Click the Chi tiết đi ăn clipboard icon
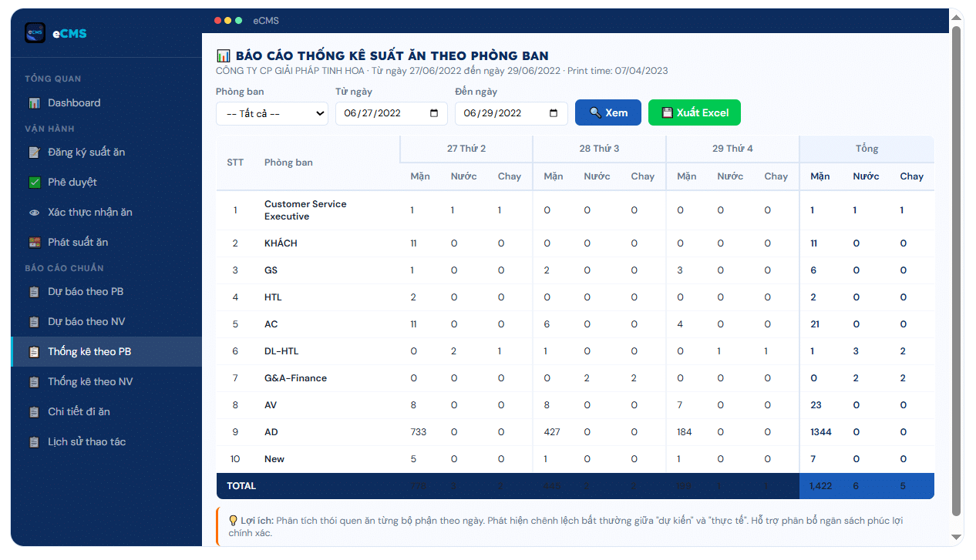976x560 pixels. pos(34,412)
